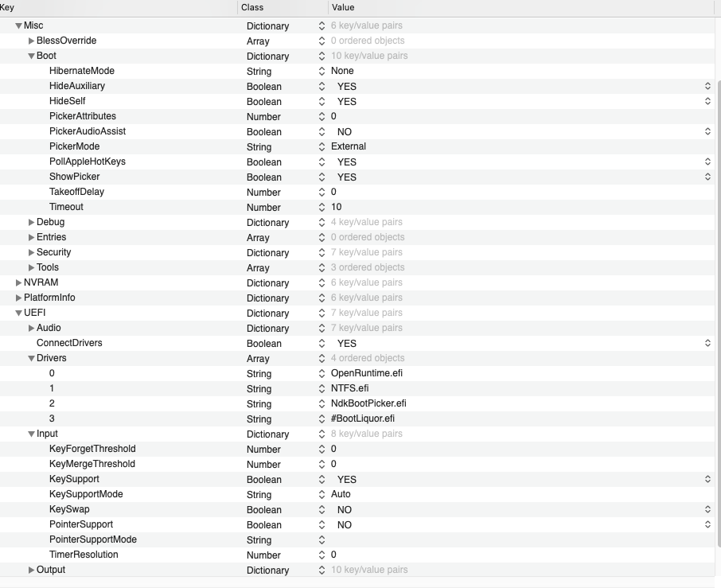Image resolution: width=721 pixels, height=588 pixels.
Task: Select the NdkBootPicker.efi driver value
Action: pos(368,403)
